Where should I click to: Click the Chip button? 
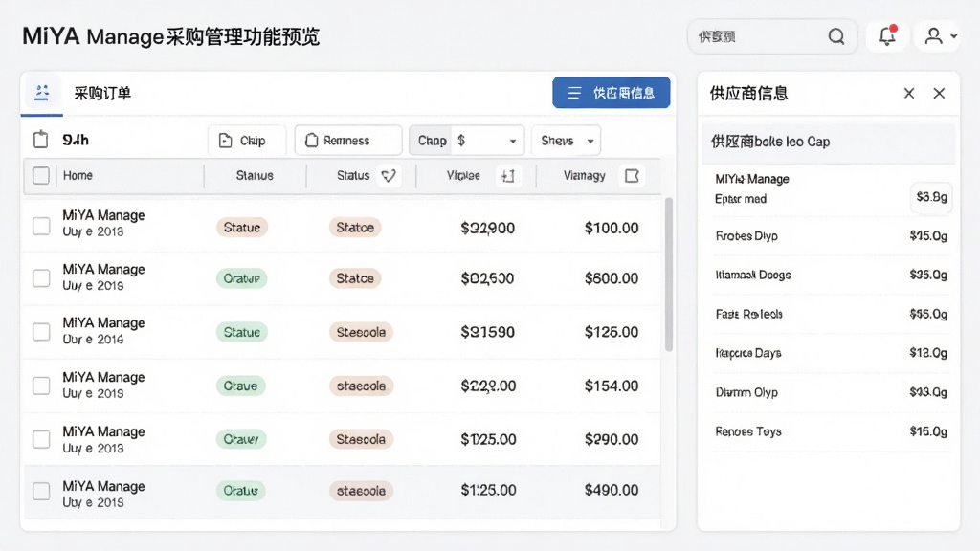(247, 141)
